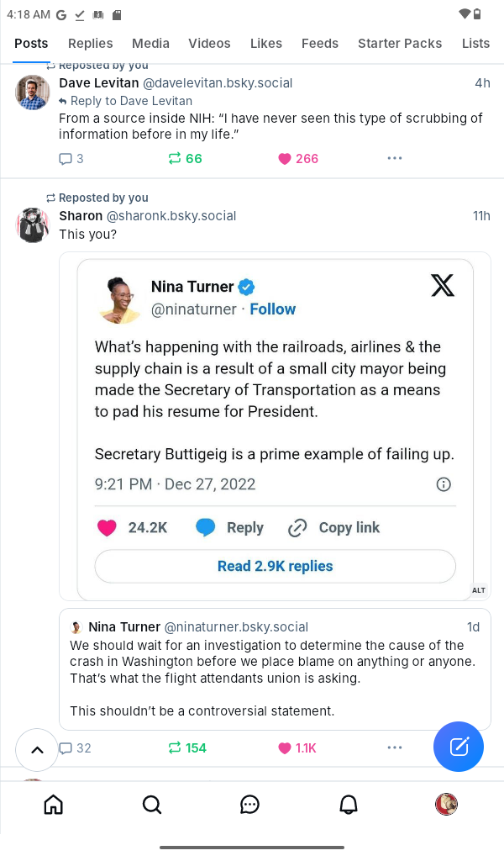This screenshot has height=861, width=504.
Task: Switch to the Replies tab
Action: pyautogui.click(x=90, y=44)
